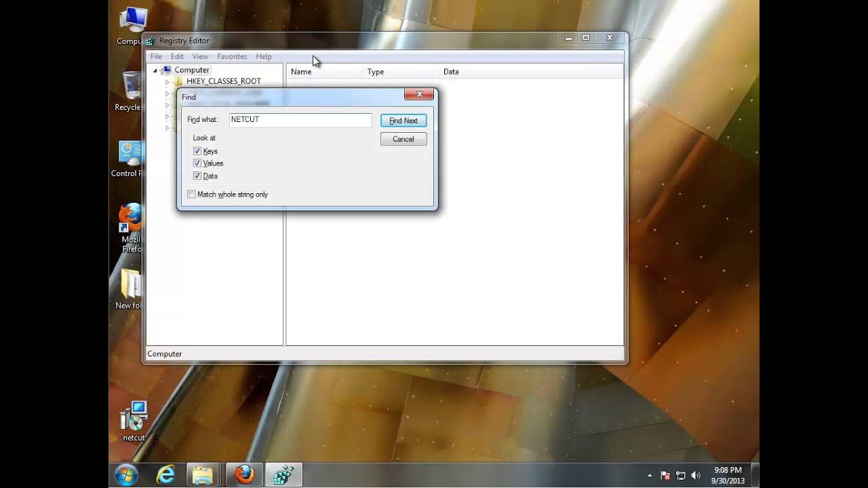Screen dimensions: 868x488
Task: Click the Registry Editor title bar icon
Action: pos(151,41)
